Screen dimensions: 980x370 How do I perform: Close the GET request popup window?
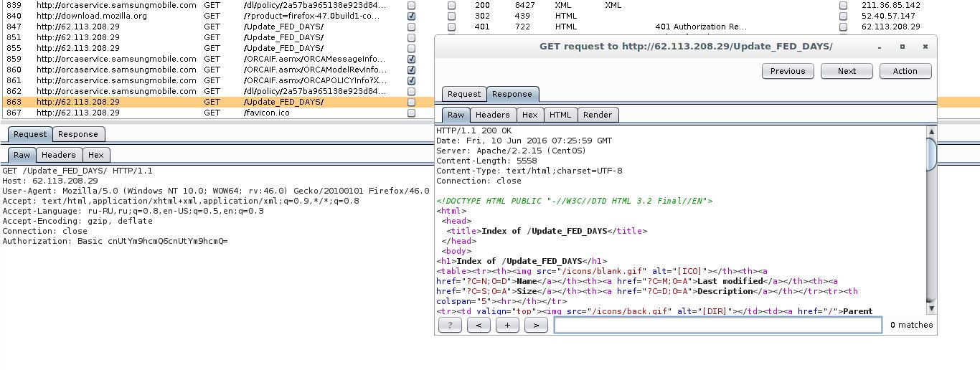pos(925,47)
